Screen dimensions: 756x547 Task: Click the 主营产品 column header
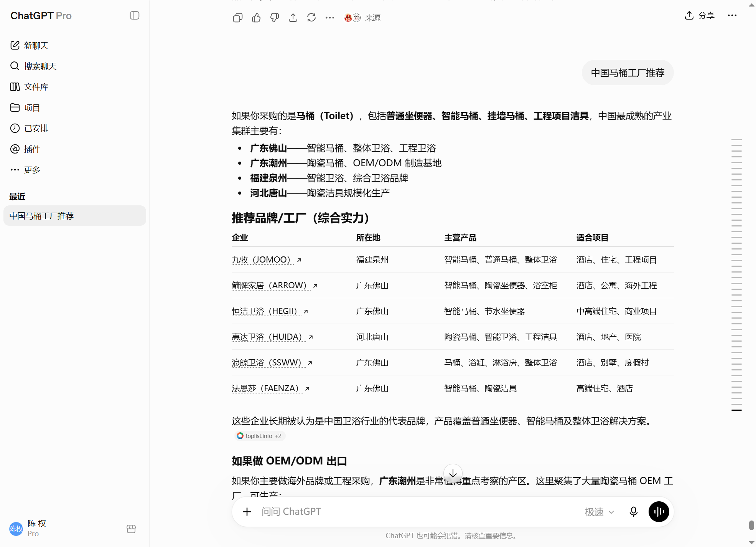pyautogui.click(x=460, y=238)
